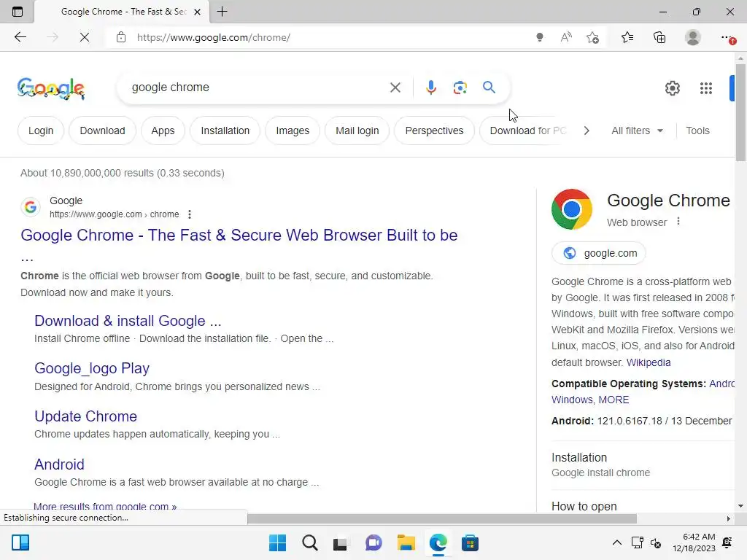Viewport: 747px width, 560px height.
Task: Select the Login filter chip
Action: click(41, 131)
